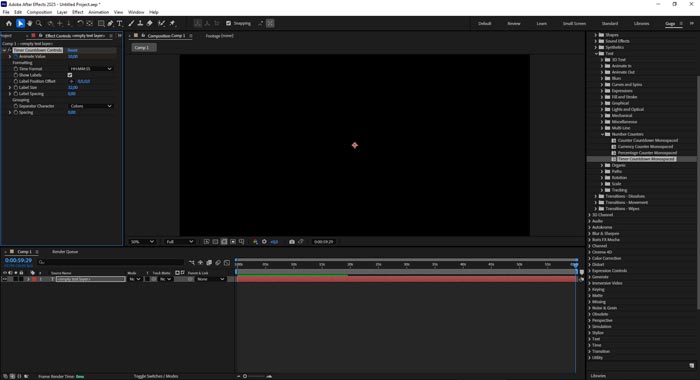Screen dimensions: 700x380
Task: Click the Home icon in toolbar
Action: (x=9, y=23)
